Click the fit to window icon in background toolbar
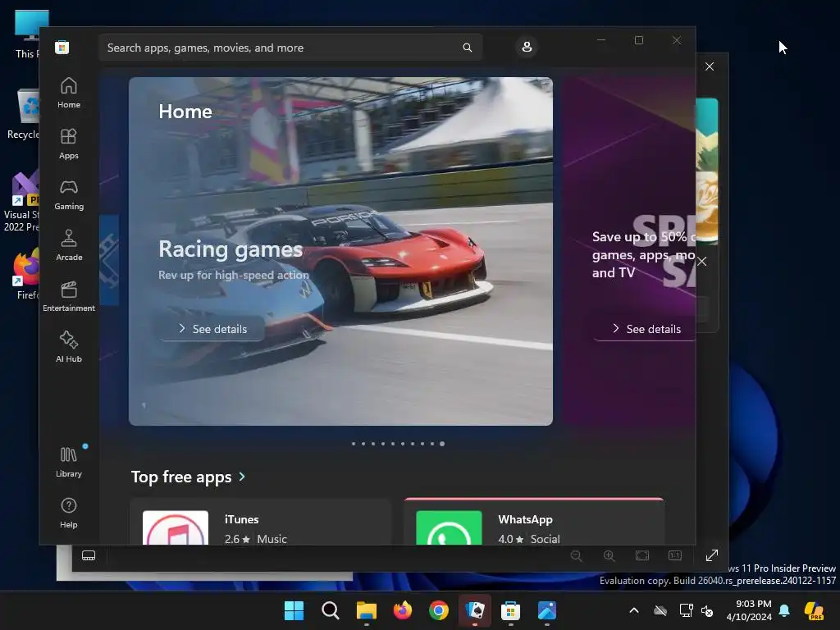The width and height of the screenshot is (840, 630). [x=641, y=555]
